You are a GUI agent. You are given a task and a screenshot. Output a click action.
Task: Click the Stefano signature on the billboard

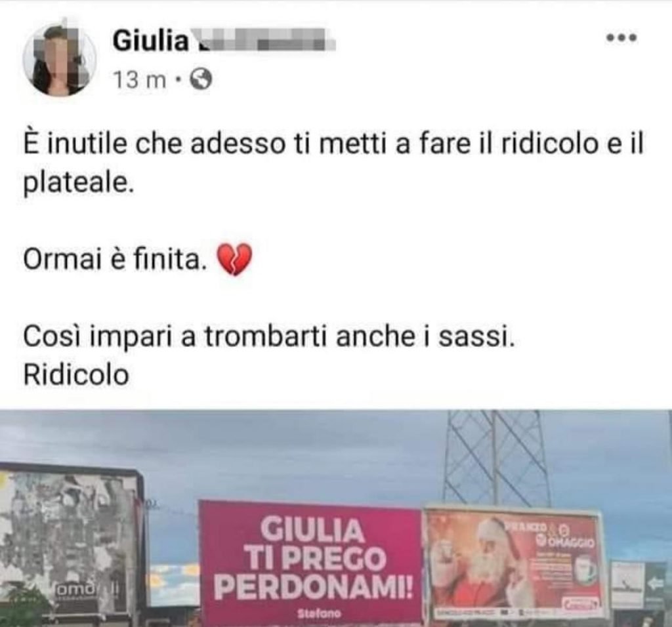(314, 614)
